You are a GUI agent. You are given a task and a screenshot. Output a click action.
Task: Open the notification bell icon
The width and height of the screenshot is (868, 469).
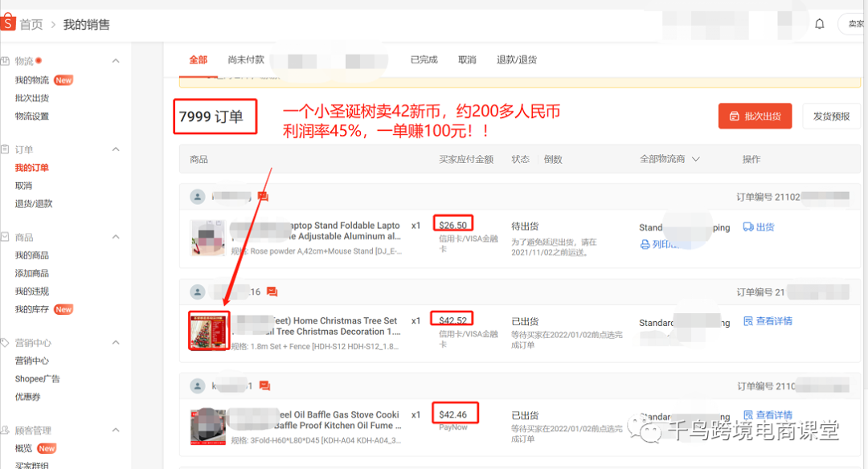pyautogui.click(x=820, y=24)
